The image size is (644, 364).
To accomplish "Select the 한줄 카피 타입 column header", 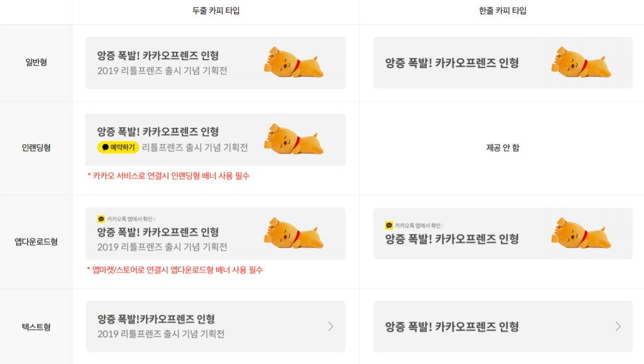I will [x=502, y=11].
